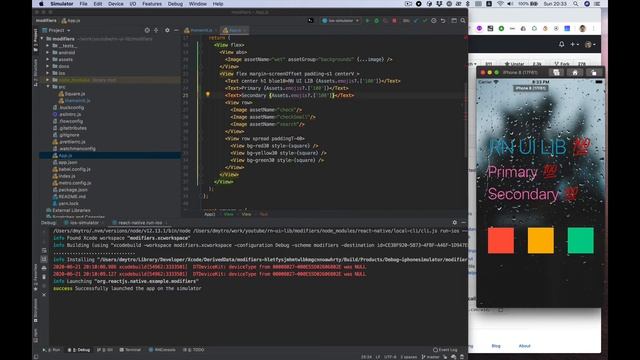This screenshot has width=640, height=360.
Task: Click the green Run button in IDE toolbar
Action: [367, 20]
